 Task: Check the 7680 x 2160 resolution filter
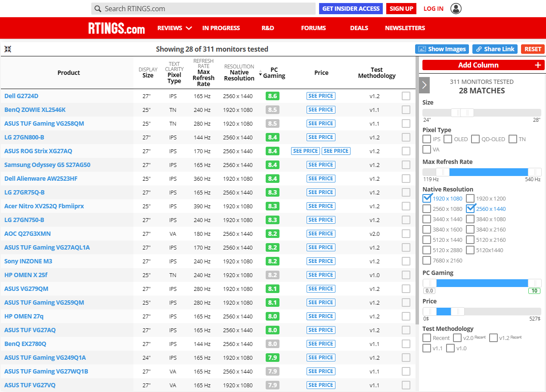427,260
